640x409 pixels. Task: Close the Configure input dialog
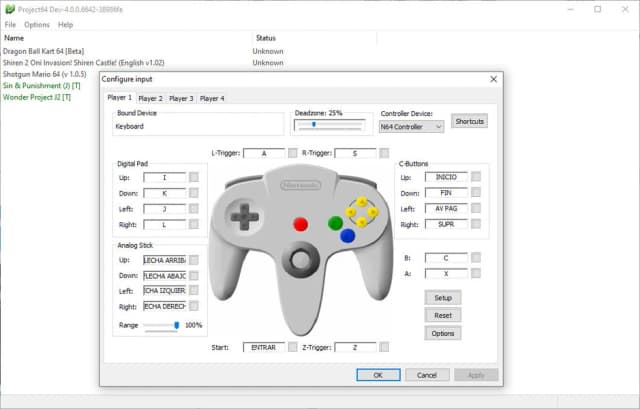493,79
